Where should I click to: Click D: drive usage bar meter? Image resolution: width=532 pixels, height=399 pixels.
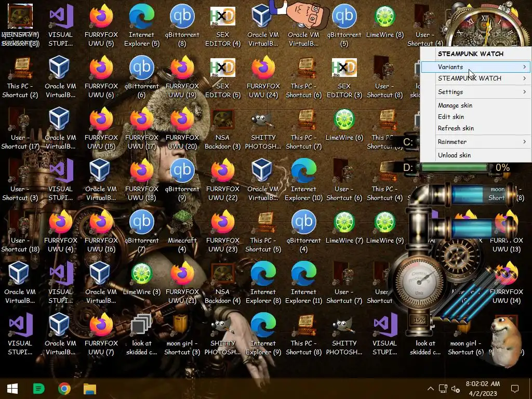tap(455, 167)
